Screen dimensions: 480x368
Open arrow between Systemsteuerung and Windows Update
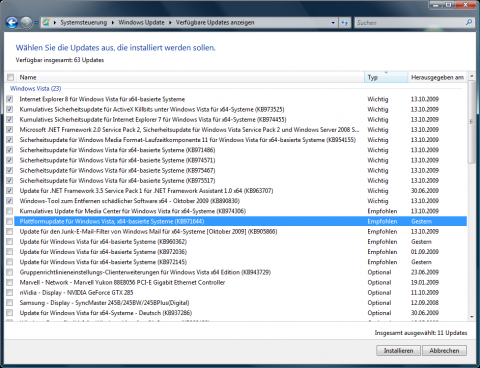click(113, 23)
